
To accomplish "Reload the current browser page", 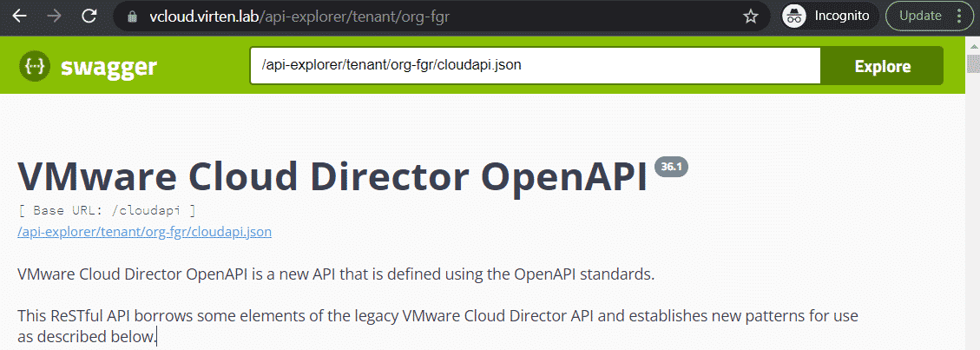I will (x=89, y=17).
